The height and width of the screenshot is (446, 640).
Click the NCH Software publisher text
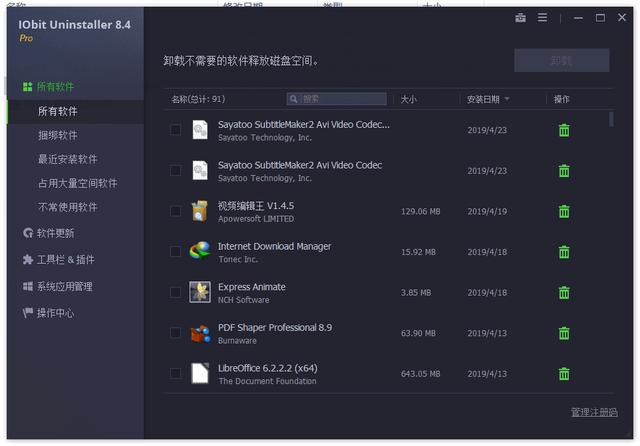[243, 300]
